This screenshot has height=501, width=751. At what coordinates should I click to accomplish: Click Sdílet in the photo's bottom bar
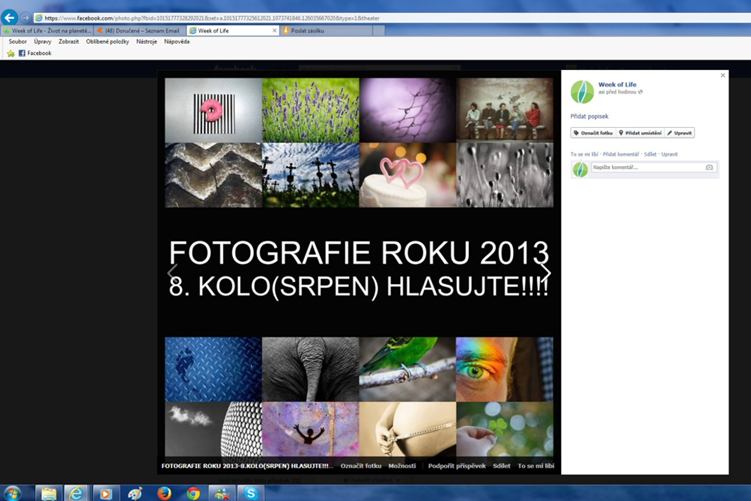[501, 466]
